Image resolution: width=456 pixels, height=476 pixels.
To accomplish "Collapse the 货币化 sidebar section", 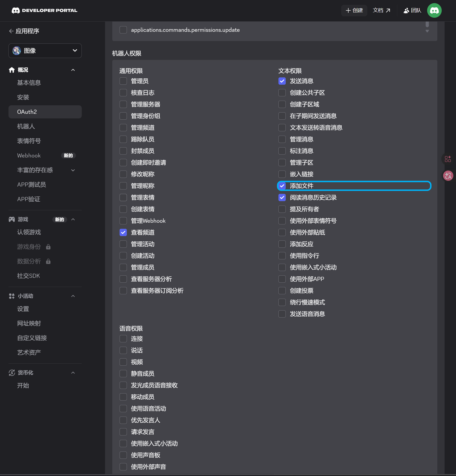I will click(x=73, y=373).
